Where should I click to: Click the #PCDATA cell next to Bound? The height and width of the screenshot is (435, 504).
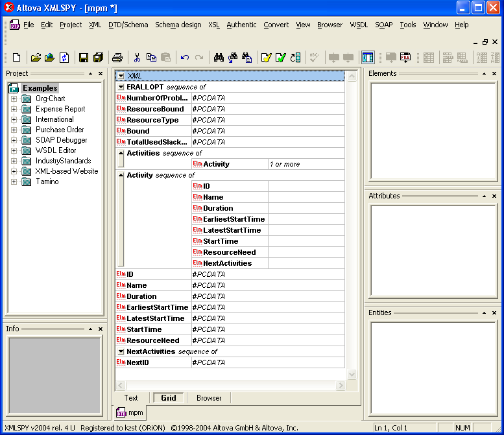pyautogui.click(x=268, y=131)
